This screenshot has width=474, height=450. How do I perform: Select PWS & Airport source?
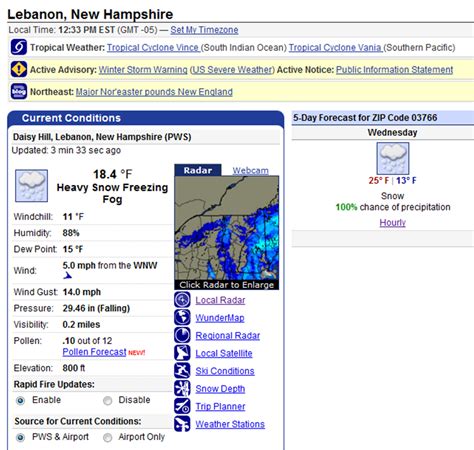point(20,437)
